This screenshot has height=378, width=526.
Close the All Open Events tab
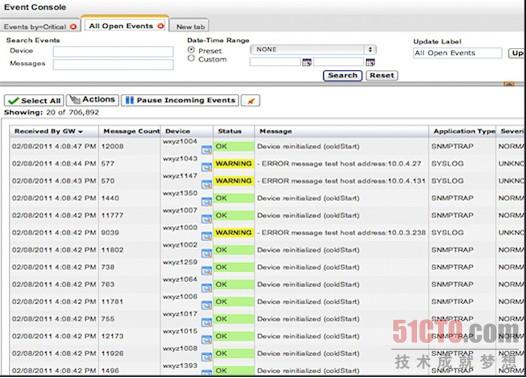(x=161, y=26)
